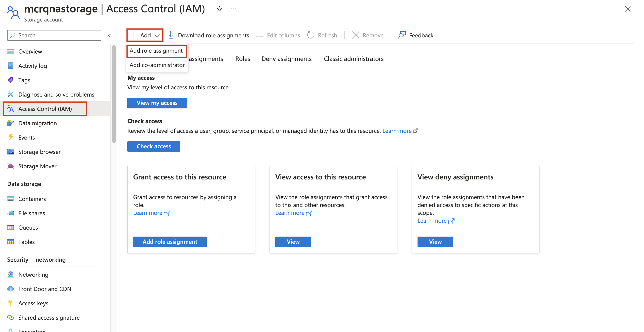Click the Remove X icon
This screenshot has width=644, height=332.
[x=355, y=35]
